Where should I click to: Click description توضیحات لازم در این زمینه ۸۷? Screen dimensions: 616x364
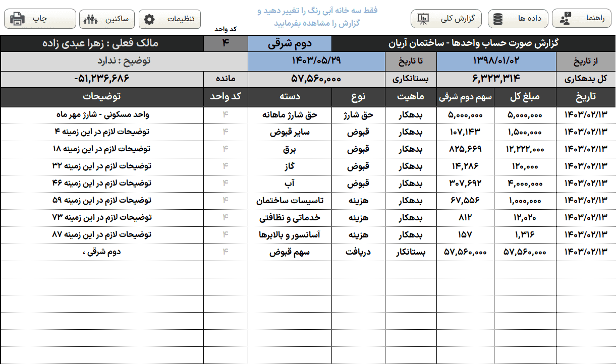click(102, 235)
